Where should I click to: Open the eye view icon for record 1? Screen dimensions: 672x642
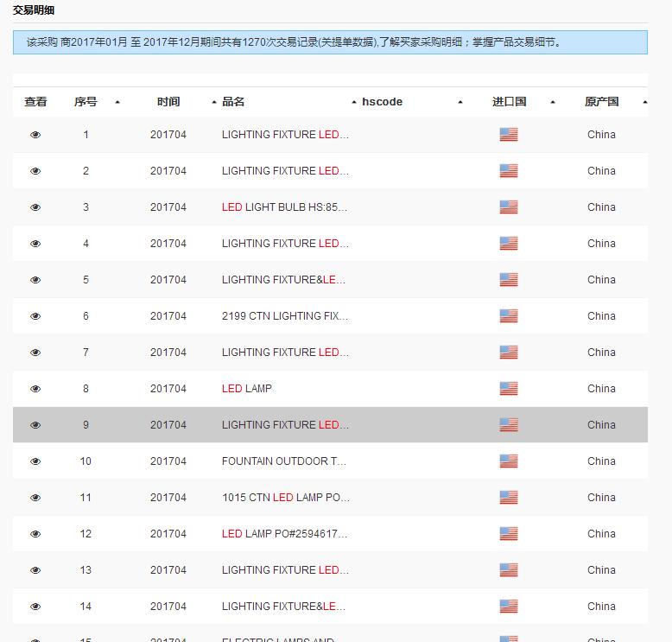tap(35, 135)
